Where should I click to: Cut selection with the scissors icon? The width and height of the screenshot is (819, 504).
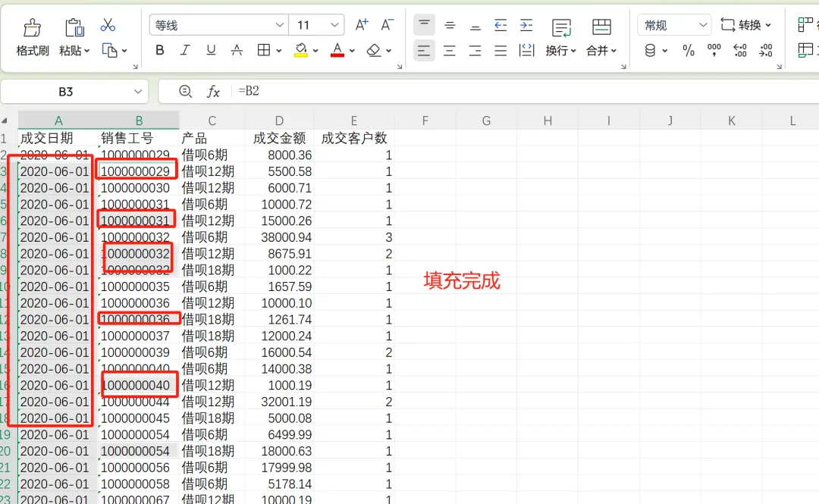click(x=108, y=25)
